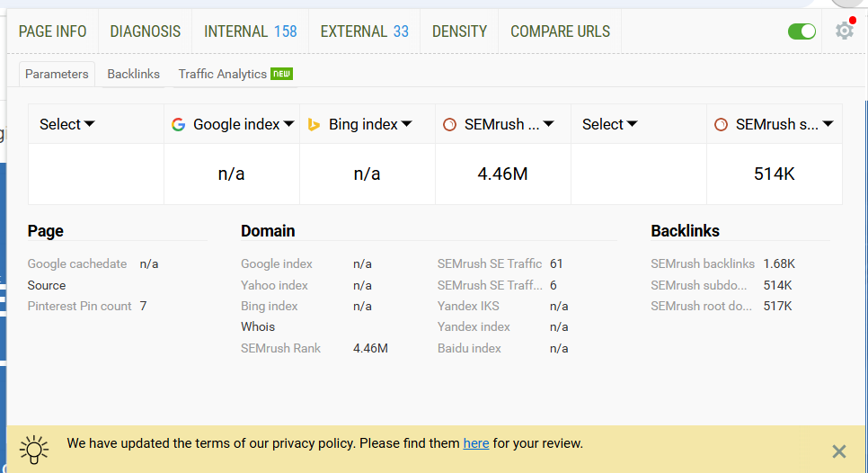Open the Traffic Analytics sub-tab
This screenshot has width=868, height=473.
pyautogui.click(x=235, y=74)
